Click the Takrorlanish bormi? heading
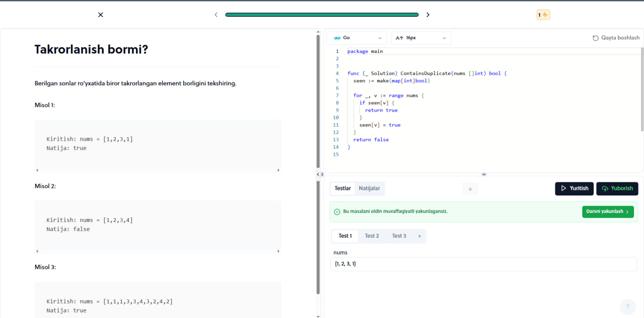The height and width of the screenshot is (318, 644). point(91,49)
